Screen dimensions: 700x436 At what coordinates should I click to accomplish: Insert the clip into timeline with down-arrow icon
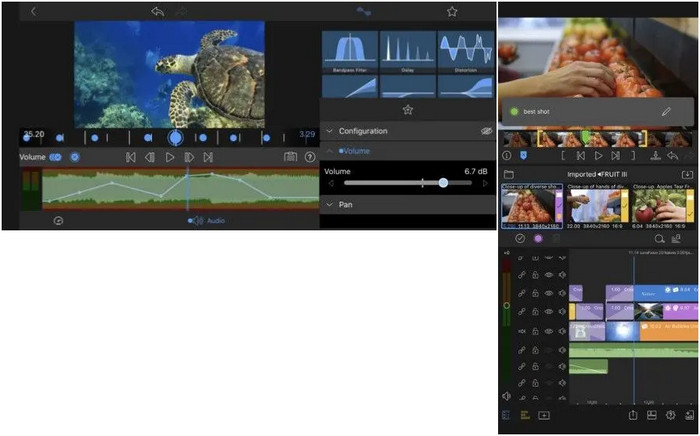tap(655, 156)
